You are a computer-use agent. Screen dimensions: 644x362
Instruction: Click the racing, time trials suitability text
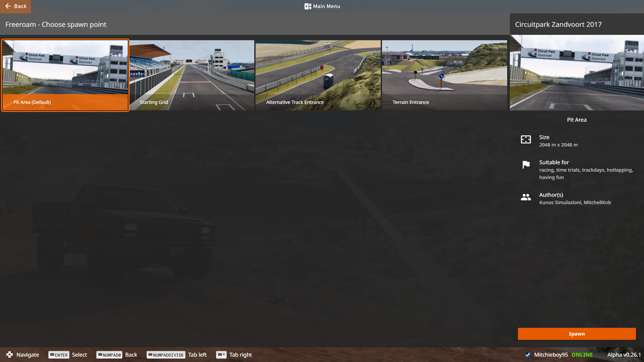pos(586,174)
